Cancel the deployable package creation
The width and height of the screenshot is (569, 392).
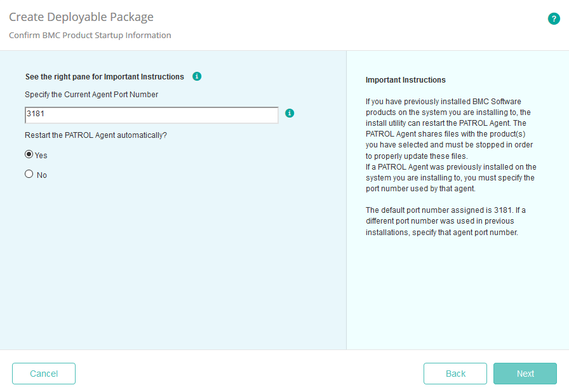[x=43, y=374]
